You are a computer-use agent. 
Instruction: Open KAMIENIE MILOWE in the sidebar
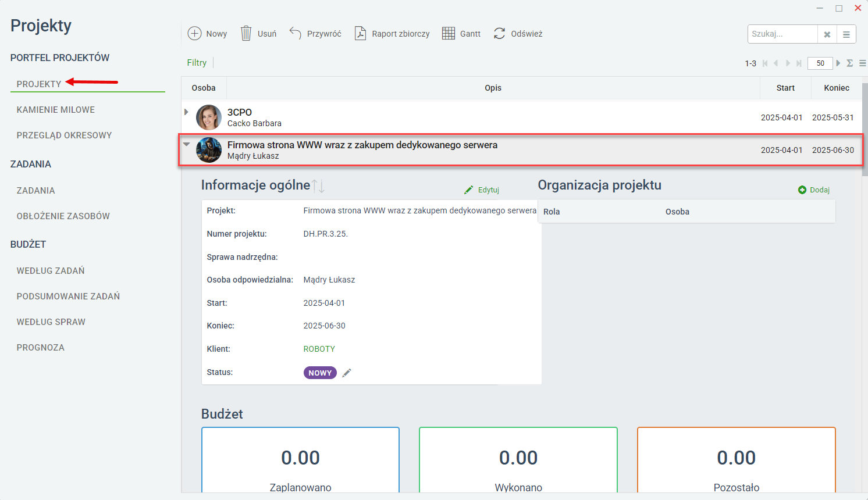pos(56,110)
